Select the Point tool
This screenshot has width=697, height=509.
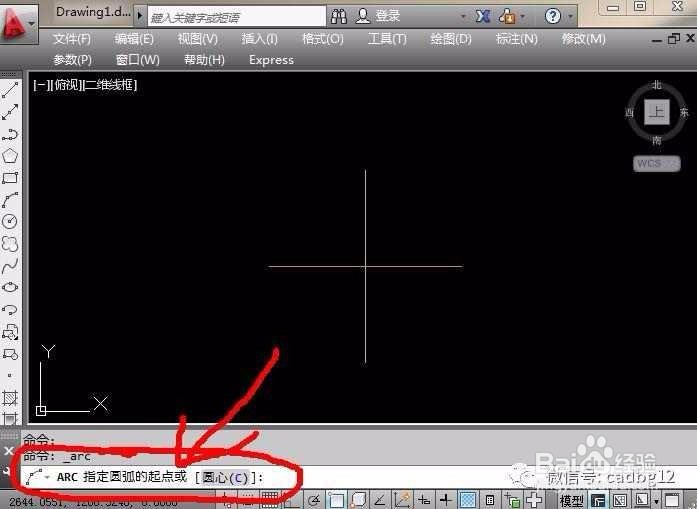(x=10, y=376)
